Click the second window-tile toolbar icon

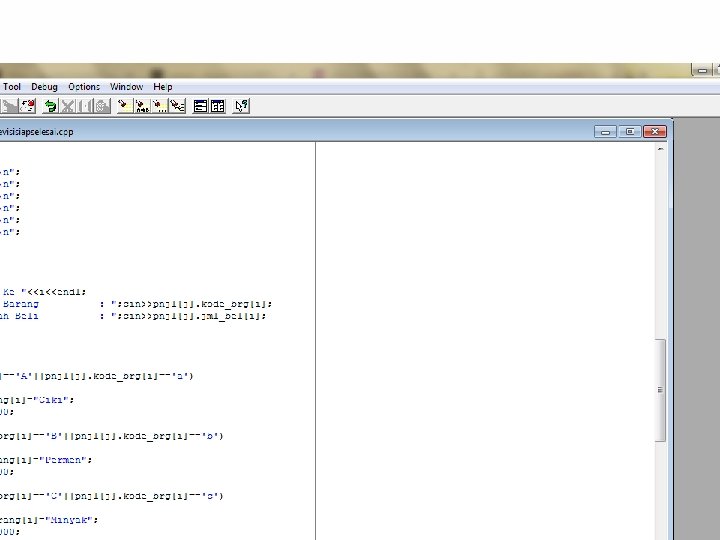[x=218, y=107]
